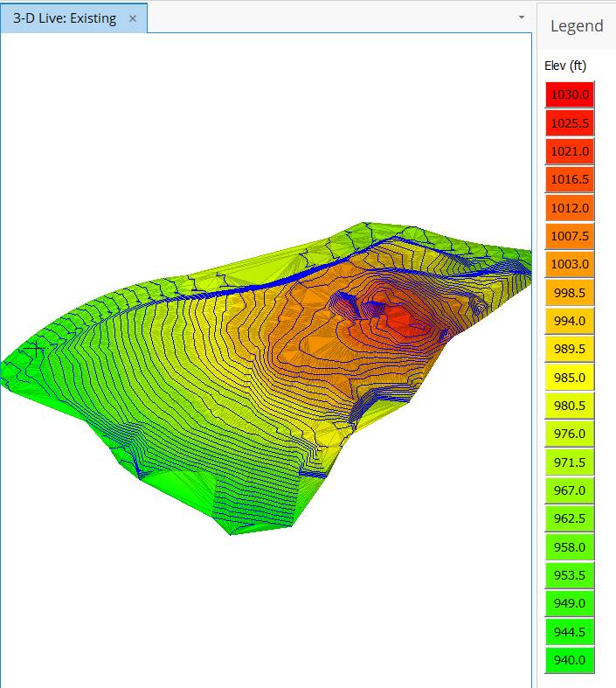Screen dimensions: 616x688
Task: Click the Legend panel header
Action: point(576,26)
